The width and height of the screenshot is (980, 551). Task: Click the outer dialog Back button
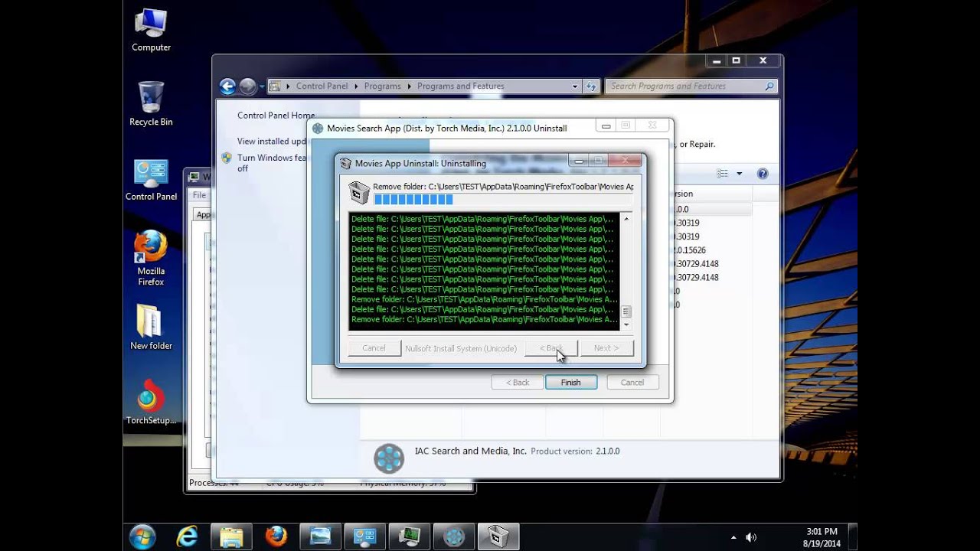(517, 382)
